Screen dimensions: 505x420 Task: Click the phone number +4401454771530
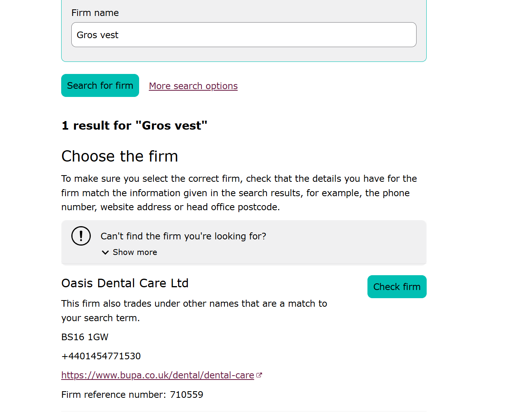point(101,356)
